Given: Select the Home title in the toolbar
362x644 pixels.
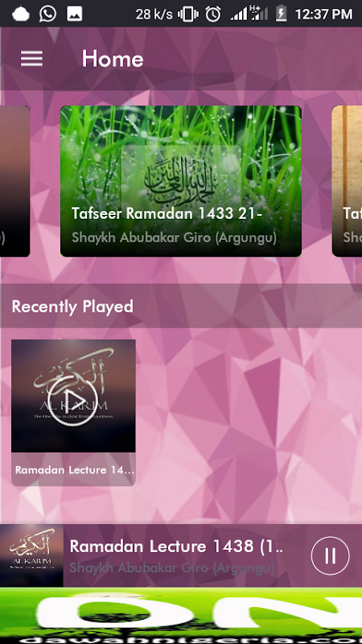Looking at the screenshot, I should (113, 59).
